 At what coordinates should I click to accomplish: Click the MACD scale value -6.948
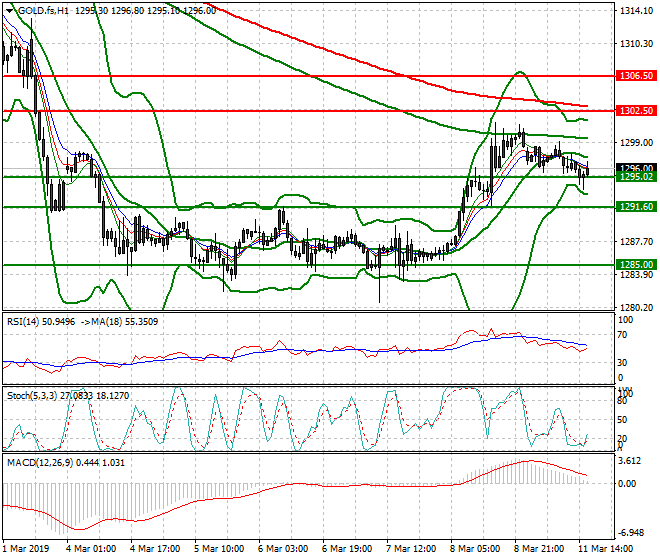point(631,533)
